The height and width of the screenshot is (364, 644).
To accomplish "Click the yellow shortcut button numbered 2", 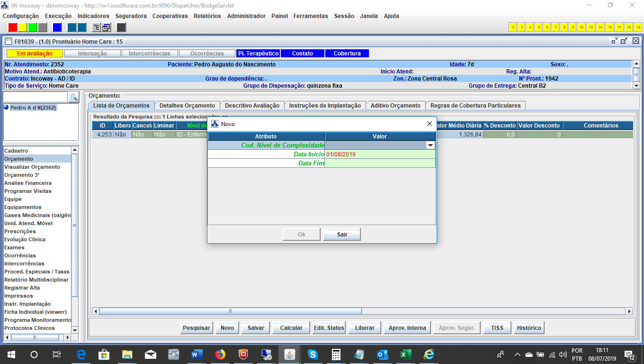I will click(512, 27).
